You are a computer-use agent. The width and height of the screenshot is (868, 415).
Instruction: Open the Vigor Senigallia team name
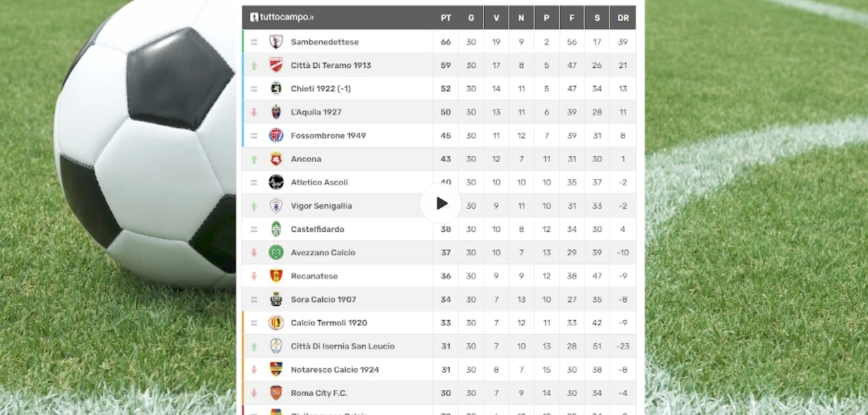[321, 206]
